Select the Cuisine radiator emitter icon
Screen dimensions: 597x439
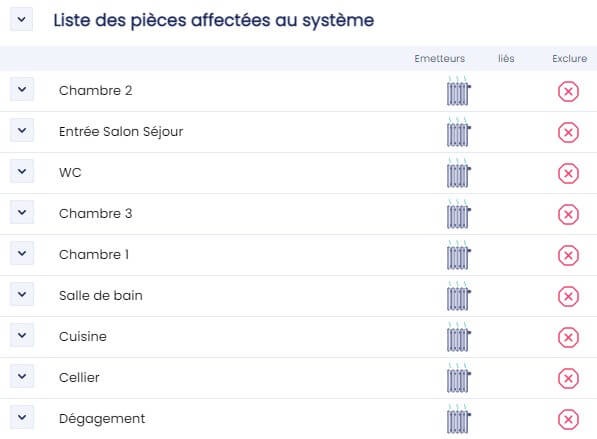[x=458, y=337]
